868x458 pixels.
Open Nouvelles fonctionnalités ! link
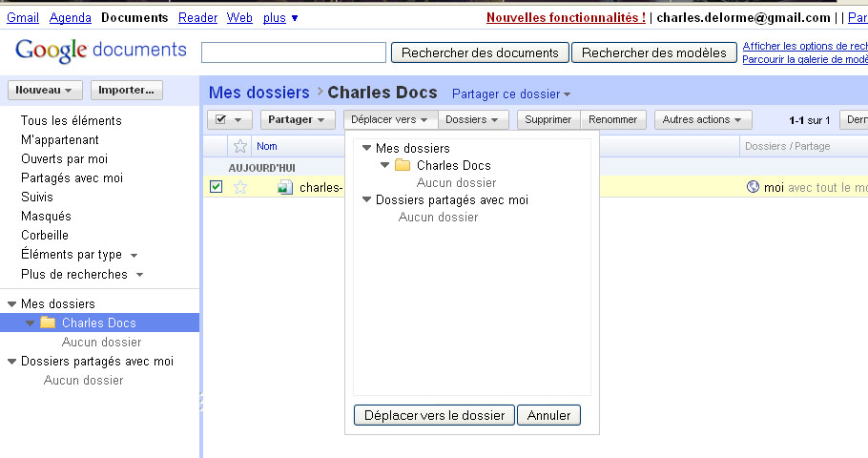566,18
